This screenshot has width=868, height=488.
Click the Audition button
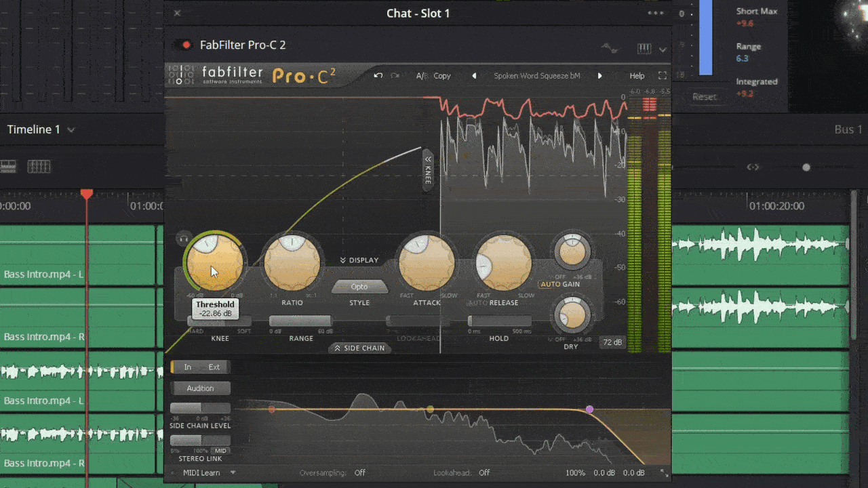(x=200, y=388)
